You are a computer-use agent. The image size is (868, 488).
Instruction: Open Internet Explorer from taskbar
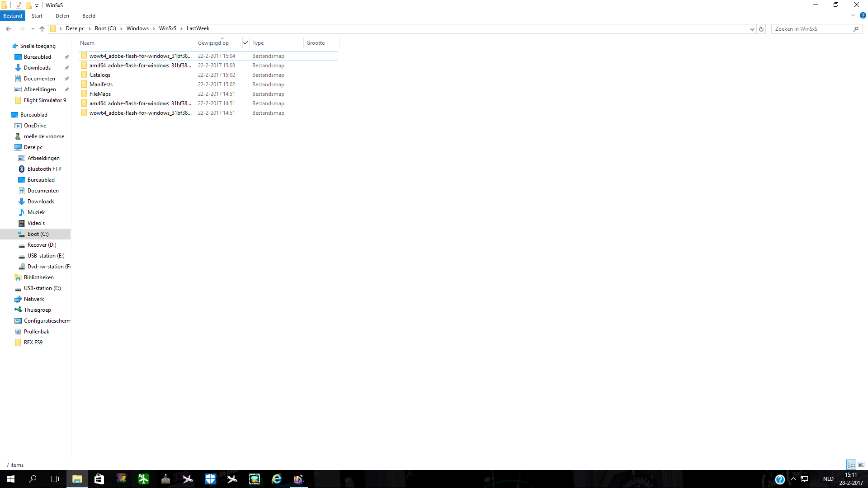tap(276, 479)
